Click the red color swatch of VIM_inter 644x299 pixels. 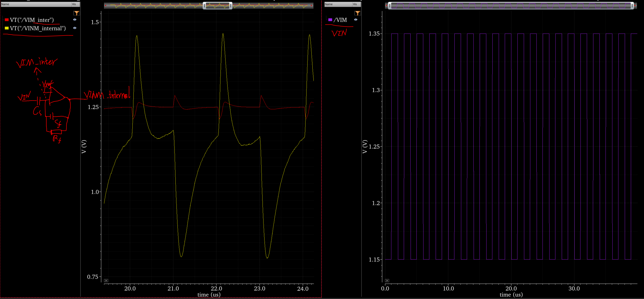(7, 20)
